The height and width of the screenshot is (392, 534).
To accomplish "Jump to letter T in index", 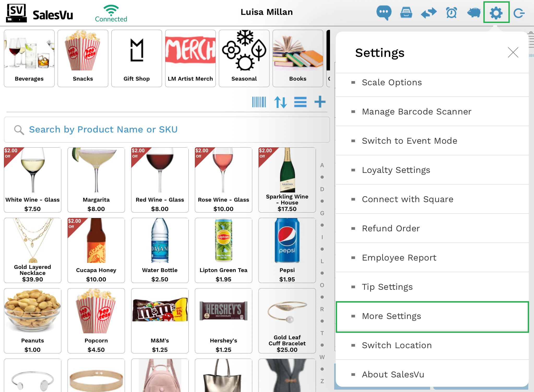I will point(322,333).
